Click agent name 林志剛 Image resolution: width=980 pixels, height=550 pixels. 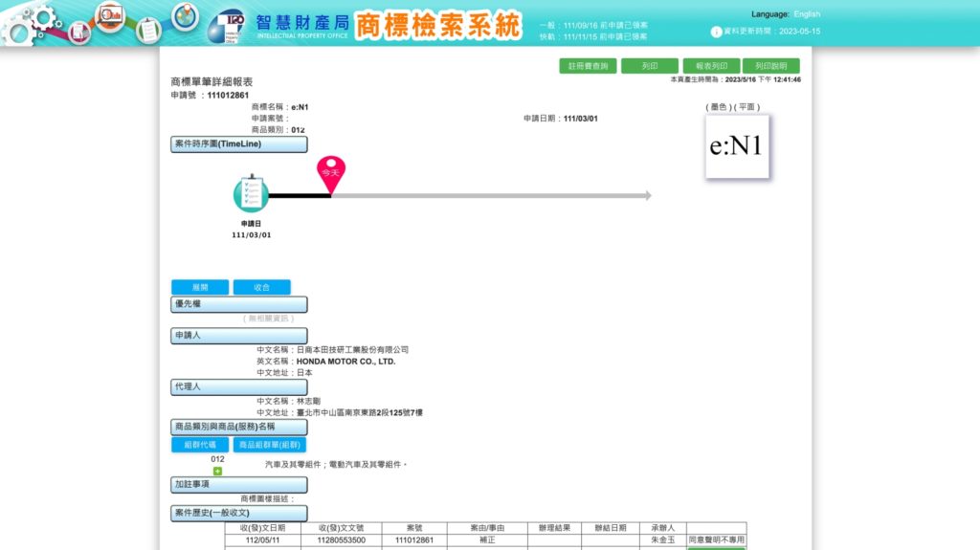coord(308,401)
